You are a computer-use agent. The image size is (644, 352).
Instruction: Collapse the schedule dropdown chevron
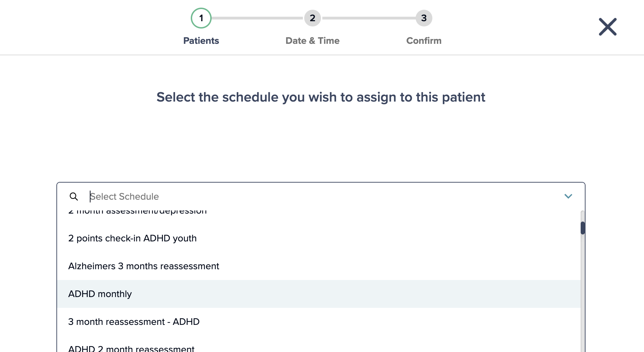click(x=568, y=197)
